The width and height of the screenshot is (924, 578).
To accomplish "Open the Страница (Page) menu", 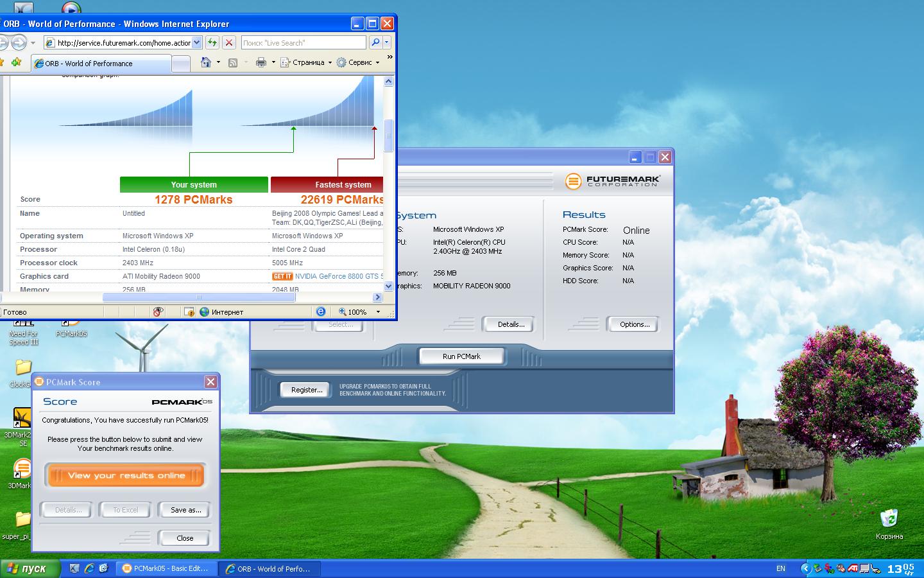I will point(305,62).
